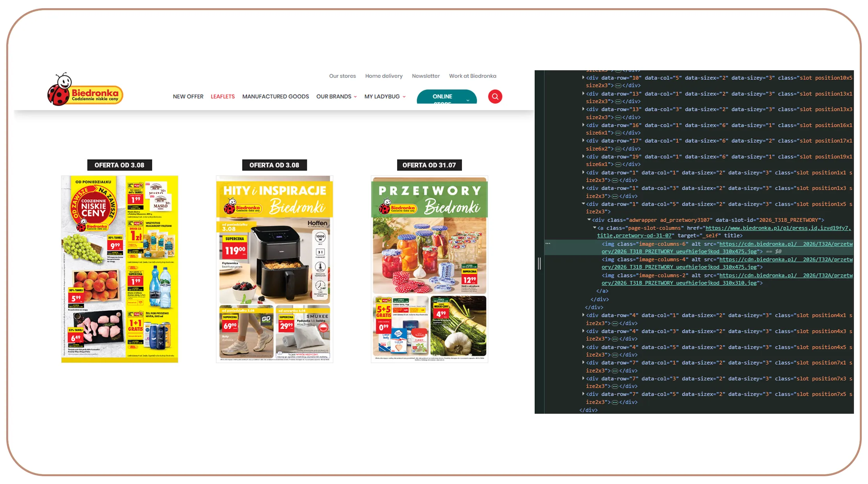Click the red search magnifier icon
Screen dimensions: 868x484
coord(495,96)
